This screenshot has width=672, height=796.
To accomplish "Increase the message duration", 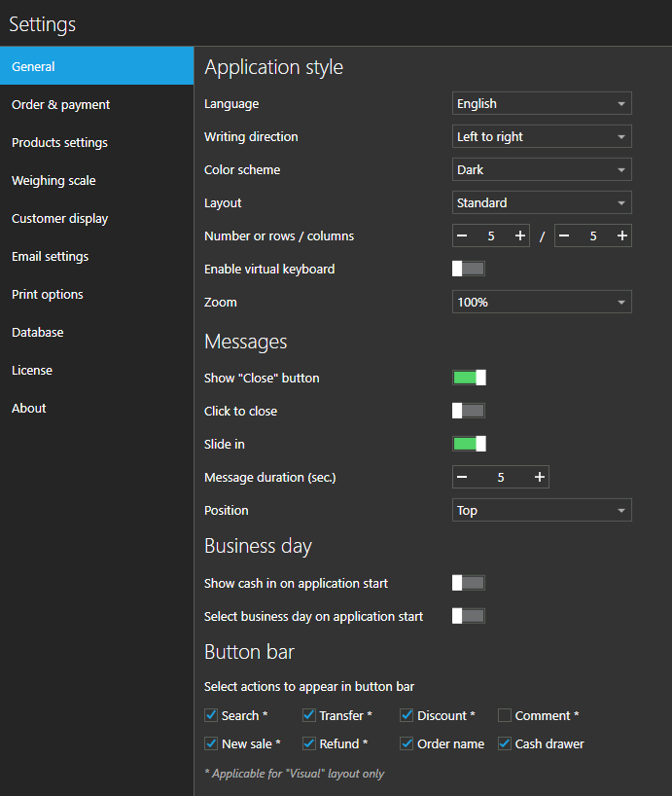I will pyautogui.click(x=540, y=477).
